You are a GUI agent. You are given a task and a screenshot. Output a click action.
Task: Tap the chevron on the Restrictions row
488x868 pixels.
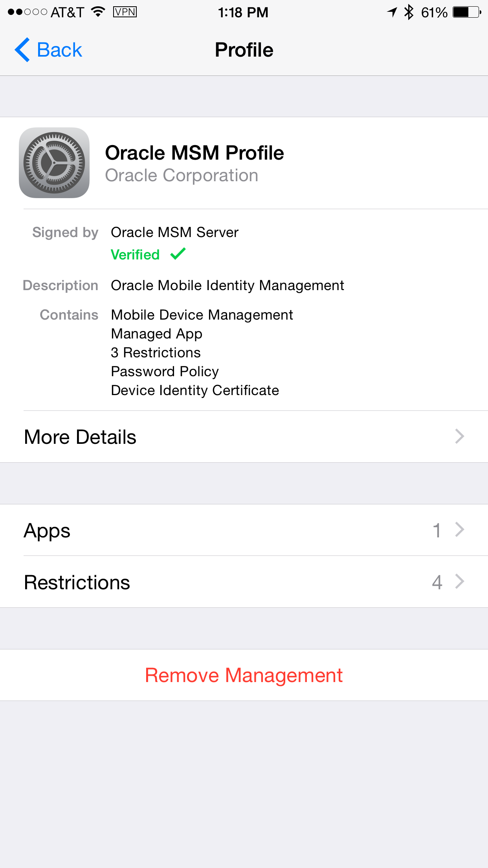(x=460, y=581)
